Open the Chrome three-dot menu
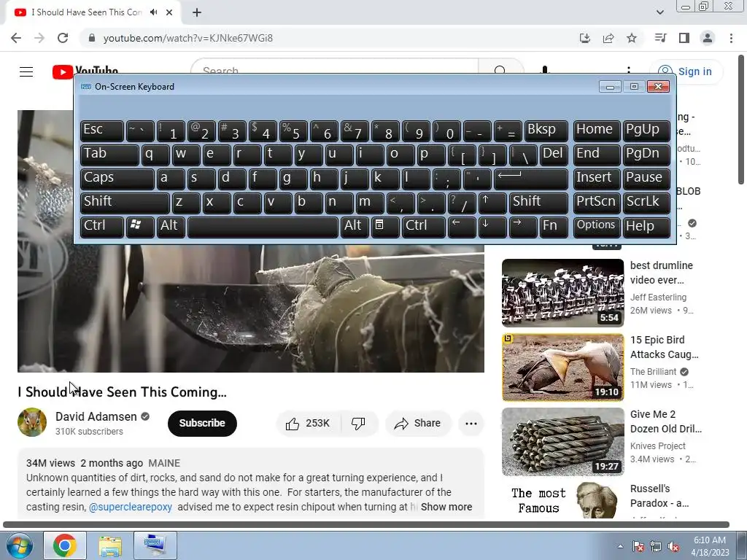The width and height of the screenshot is (747, 560). (x=731, y=38)
